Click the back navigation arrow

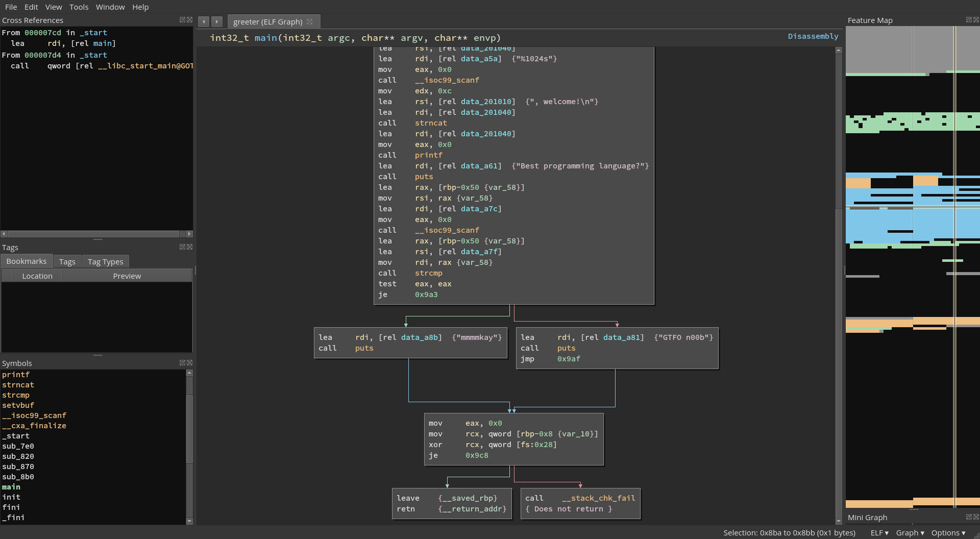(x=204, y=21)
